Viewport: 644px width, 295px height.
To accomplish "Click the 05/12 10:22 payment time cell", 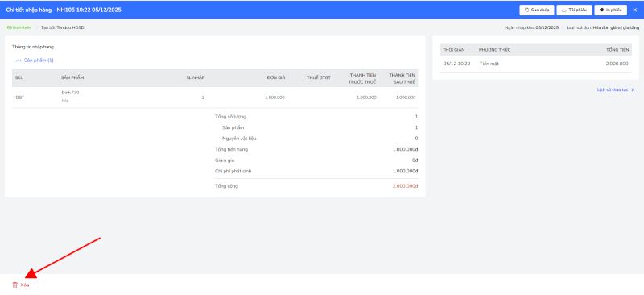I will 456,64.
